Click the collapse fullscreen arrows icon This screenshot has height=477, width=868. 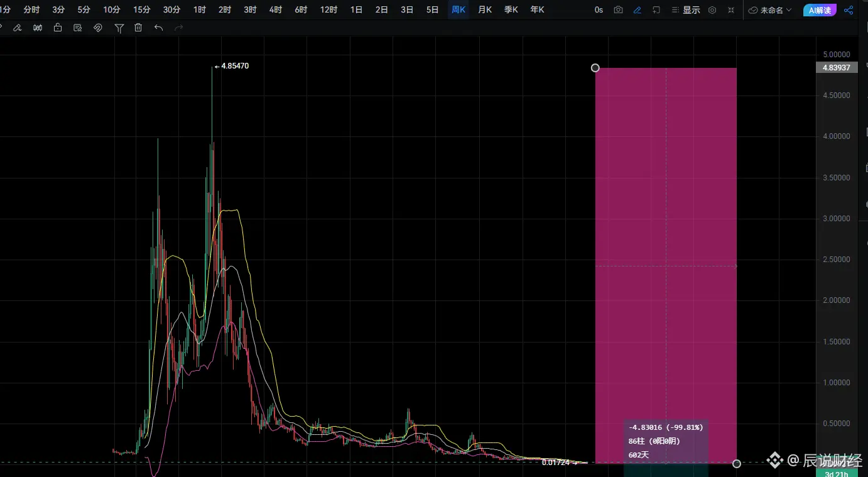click(731, 10)
